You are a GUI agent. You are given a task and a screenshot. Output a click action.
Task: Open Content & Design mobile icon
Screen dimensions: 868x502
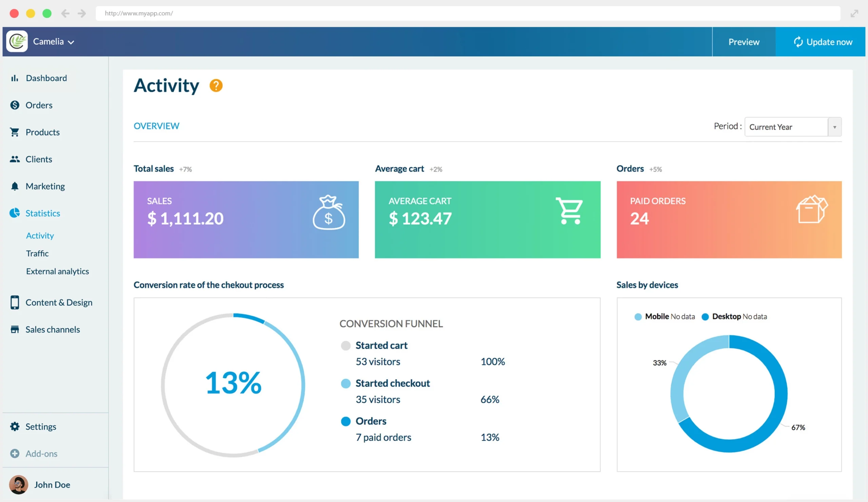(15, 302)
